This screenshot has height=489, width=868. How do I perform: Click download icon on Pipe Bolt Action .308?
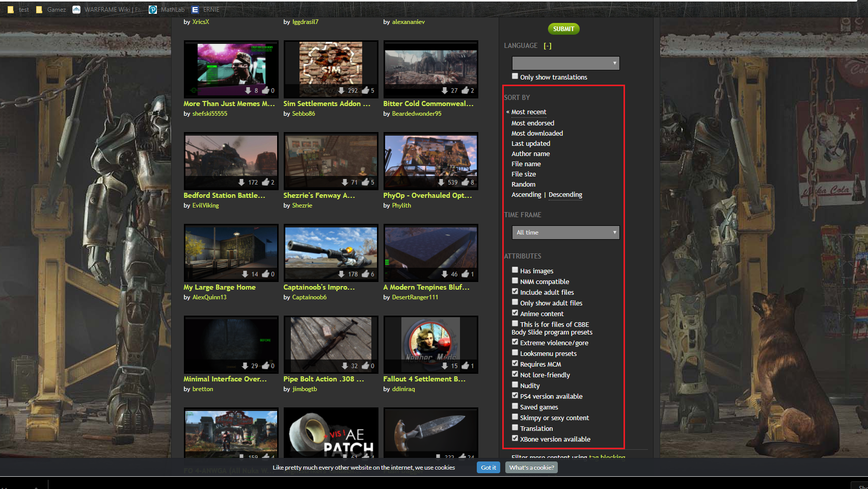tap(345, 366)
